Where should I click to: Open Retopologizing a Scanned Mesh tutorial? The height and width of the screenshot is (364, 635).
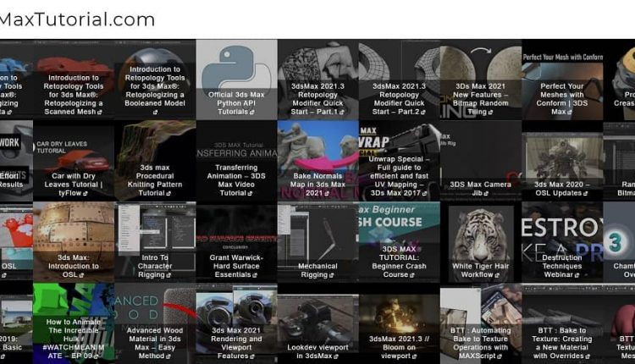pos(74,95)
